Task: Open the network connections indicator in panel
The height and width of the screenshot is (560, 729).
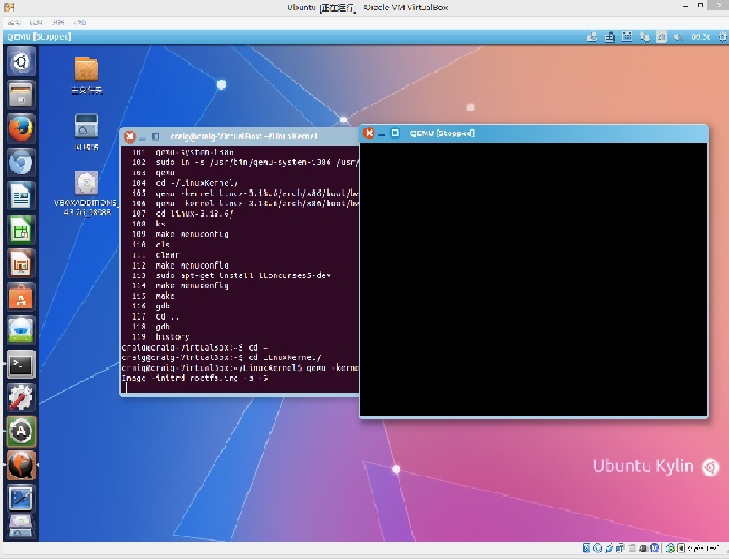Action: [x=645, y=36]
